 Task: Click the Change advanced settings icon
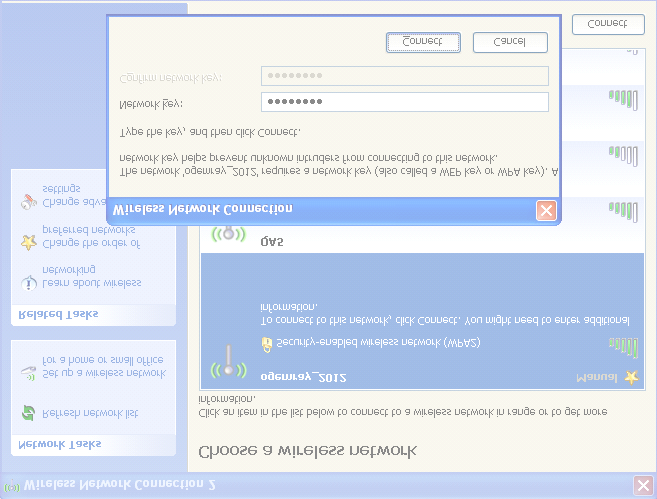[28, 202]
